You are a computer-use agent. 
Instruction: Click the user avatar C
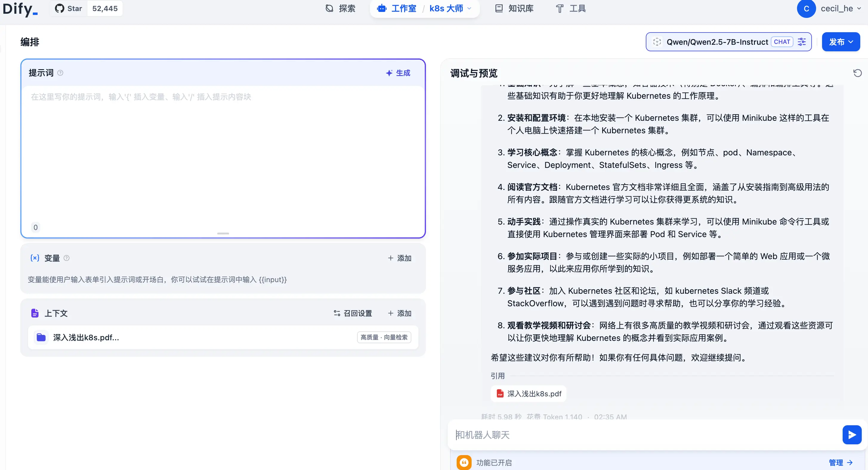806,8
